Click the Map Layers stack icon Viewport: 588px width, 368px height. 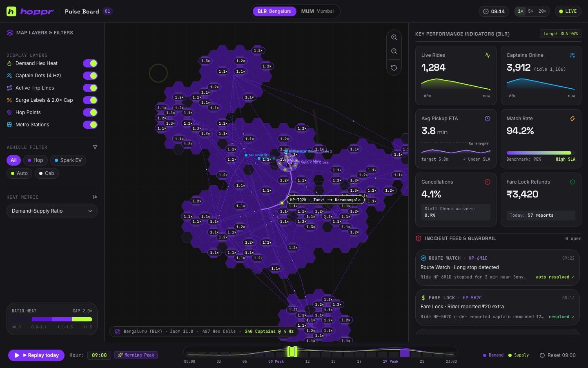10,33
